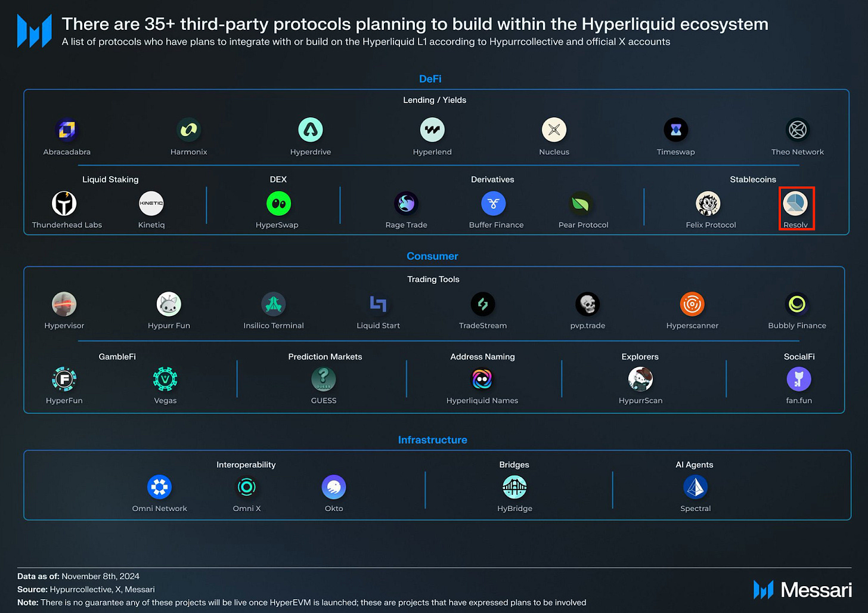Image resolution: width=868 pixels, height=613 pixels.
Task: Click the 'Data as of: November 8th, 2024' text
Action: 78,576
